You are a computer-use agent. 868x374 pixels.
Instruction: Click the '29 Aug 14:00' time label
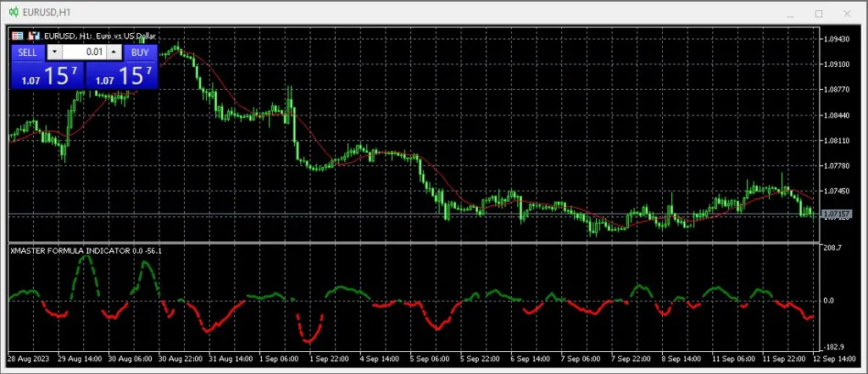pos(80,359)
